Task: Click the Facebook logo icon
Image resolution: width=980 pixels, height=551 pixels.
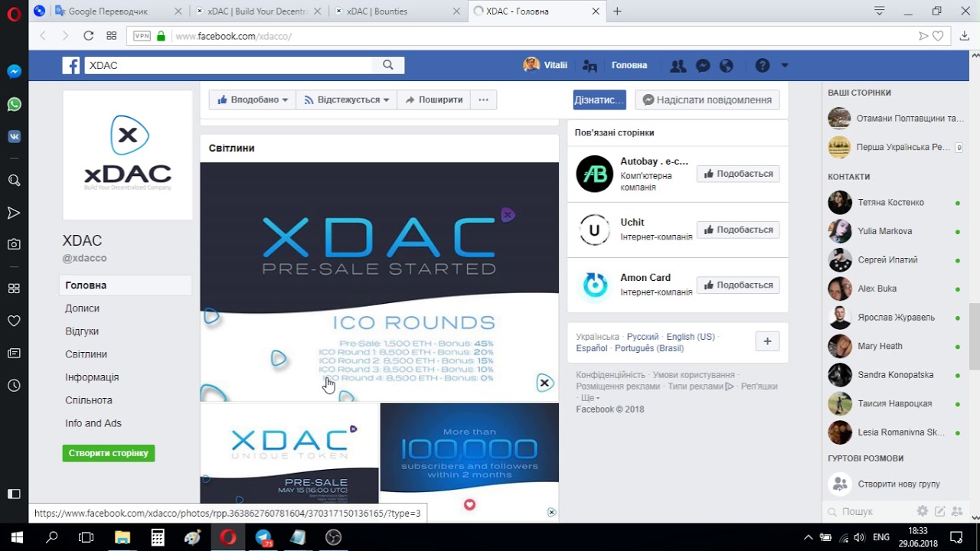Action: tap(71, 66)
